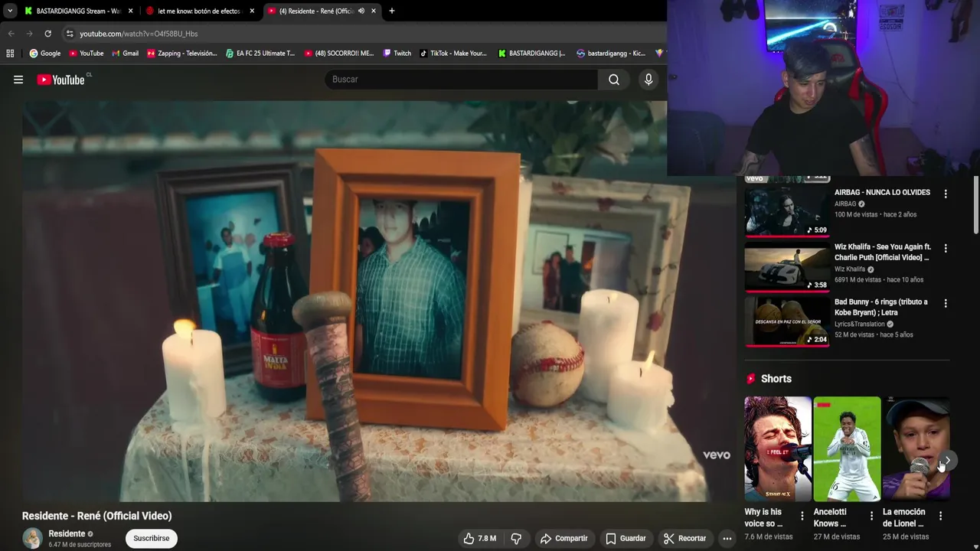
Task: Open the Twitch bookmark
Action: 397,54
